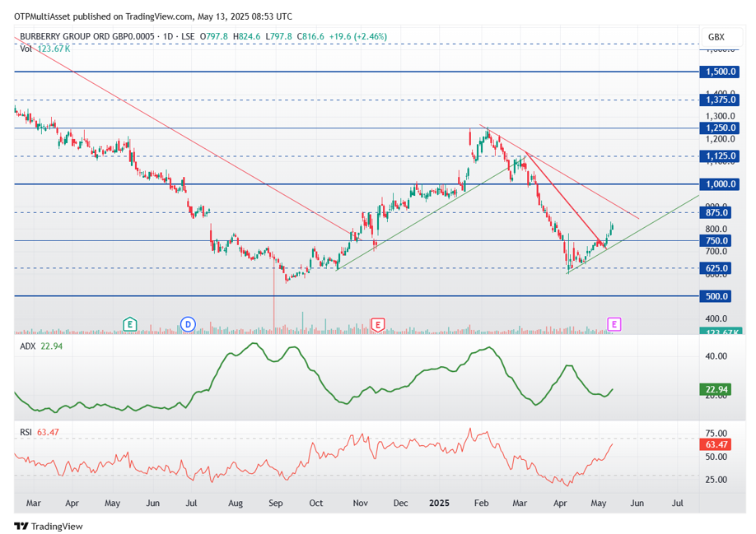
Task: Click the green ADX value tag 22.94
Action: 716,389
